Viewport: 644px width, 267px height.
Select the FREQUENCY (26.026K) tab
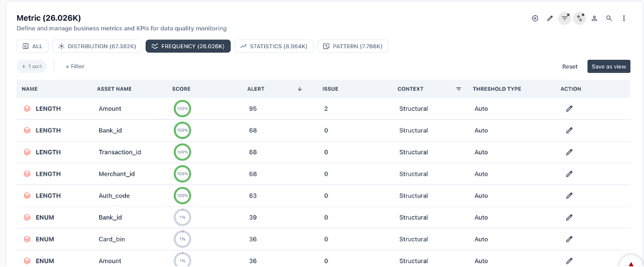[188, 46]
